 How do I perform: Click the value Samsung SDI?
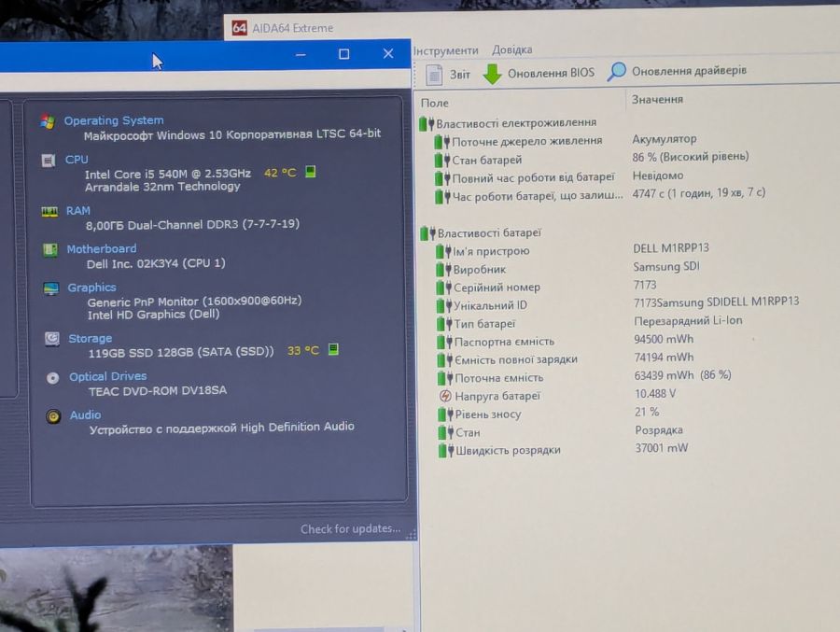coord(666,266)
